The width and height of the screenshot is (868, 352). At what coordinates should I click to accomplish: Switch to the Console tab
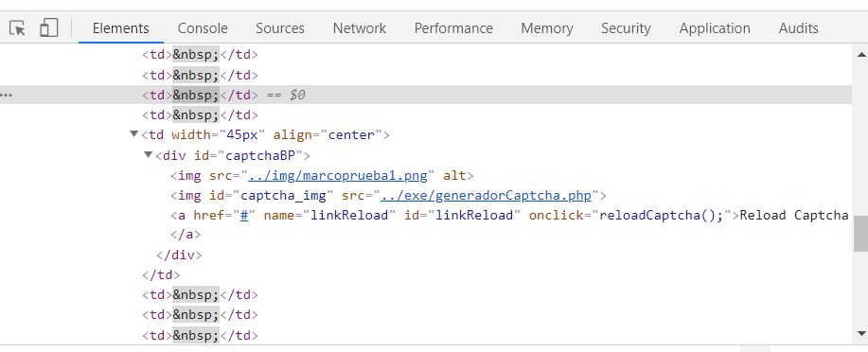tap(203, 28)
